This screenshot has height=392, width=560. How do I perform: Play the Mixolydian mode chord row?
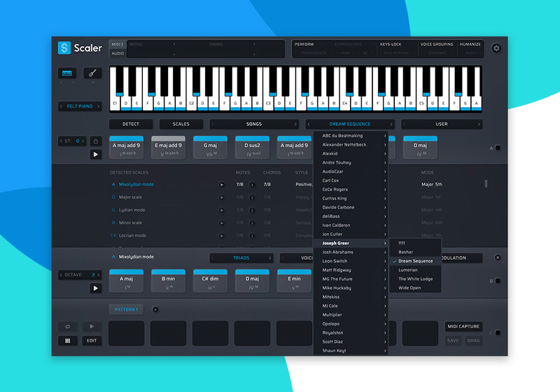pos(95,288)
